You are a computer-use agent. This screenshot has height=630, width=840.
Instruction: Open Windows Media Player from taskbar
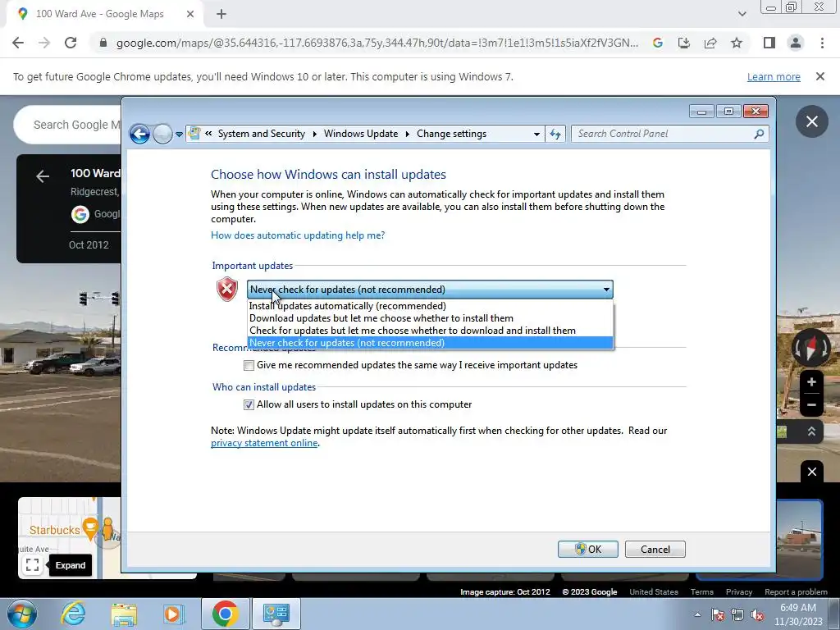click(x=172, y=614)
